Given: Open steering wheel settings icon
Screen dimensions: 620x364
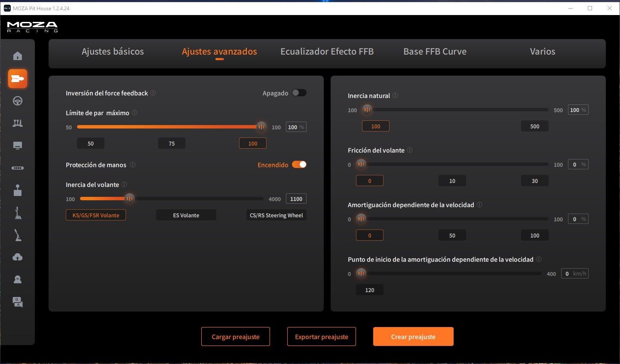Looking at the screenshot, I should point(18,101).
